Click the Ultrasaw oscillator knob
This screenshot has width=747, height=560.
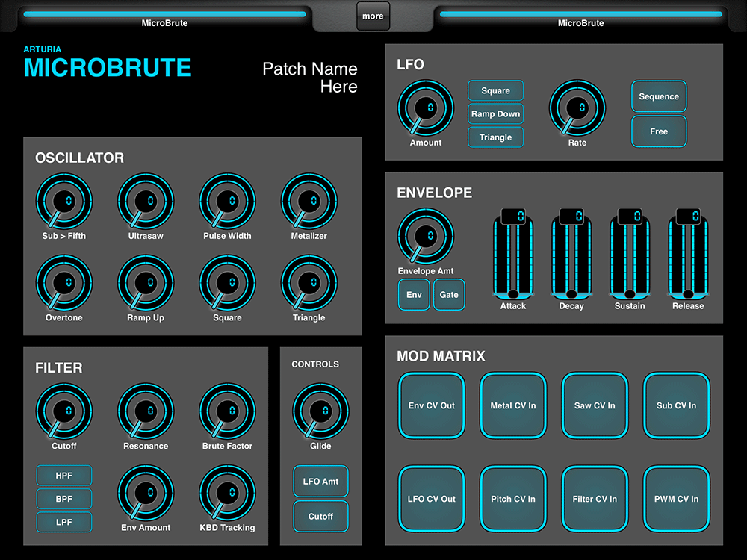146,202
